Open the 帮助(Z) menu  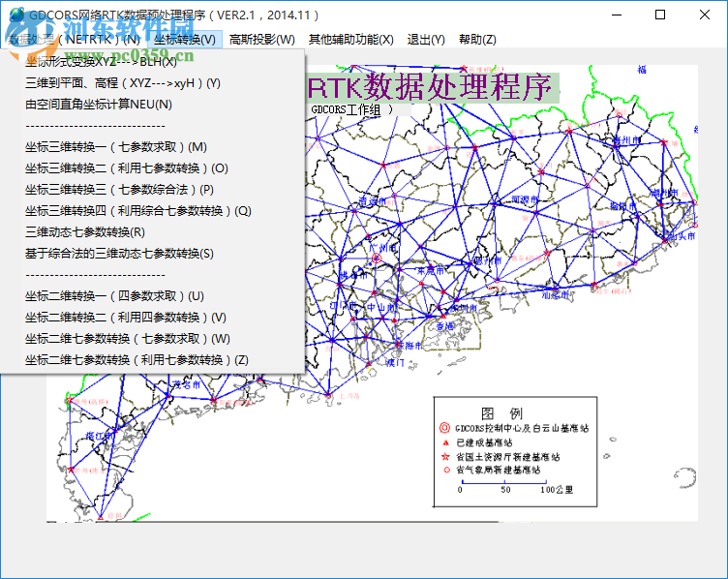[x=477, y=40]
